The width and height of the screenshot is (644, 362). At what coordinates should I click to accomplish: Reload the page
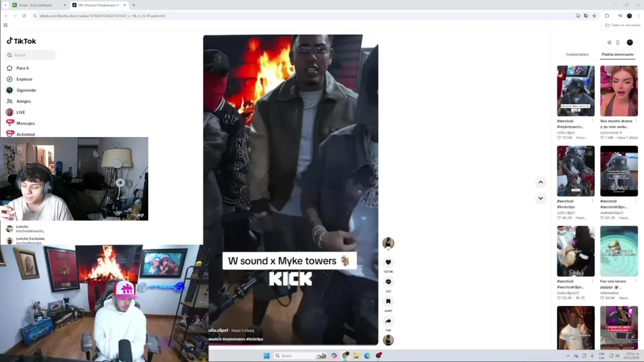tap(24, 16)
